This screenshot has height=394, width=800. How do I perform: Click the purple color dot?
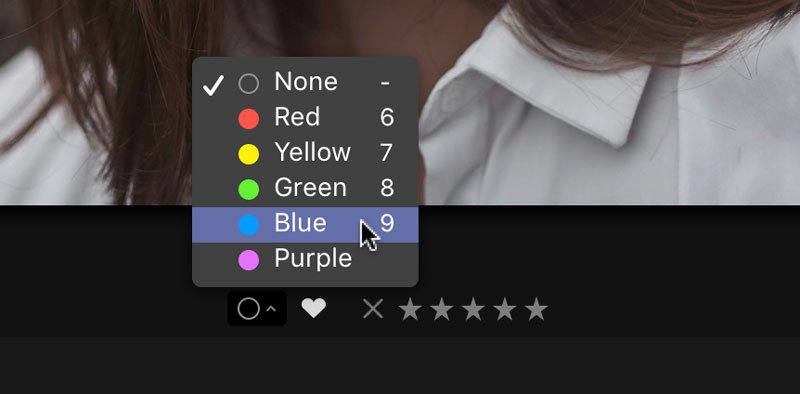(248, 260)
